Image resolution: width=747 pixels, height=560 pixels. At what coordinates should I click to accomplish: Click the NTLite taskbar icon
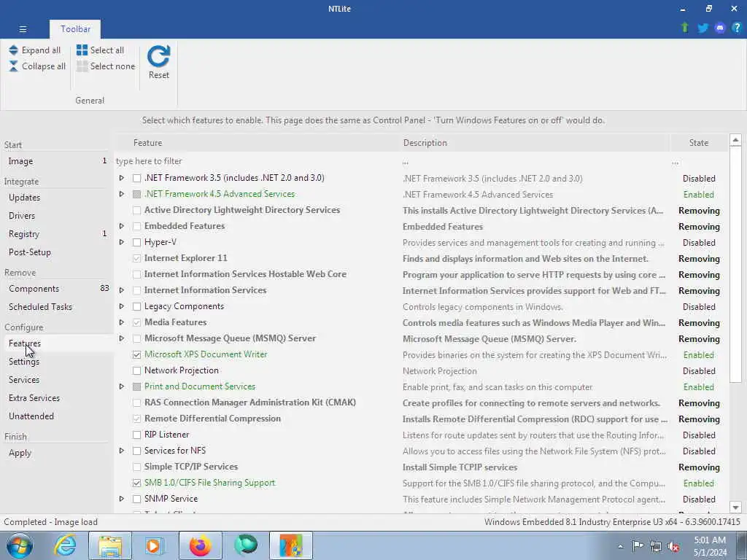click(x=290, y=545)
